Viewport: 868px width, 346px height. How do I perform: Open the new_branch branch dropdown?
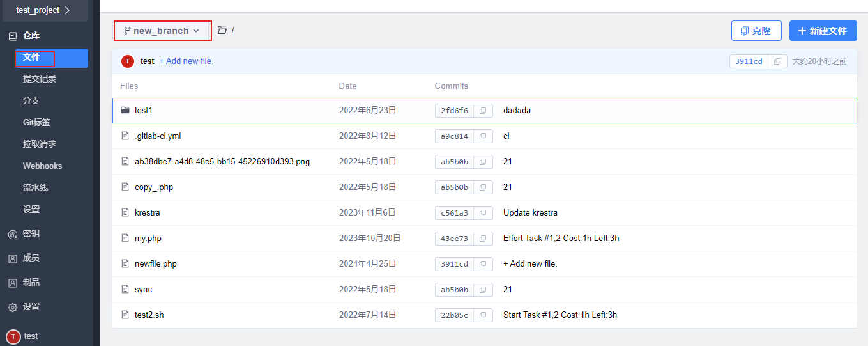pos(162,31)
